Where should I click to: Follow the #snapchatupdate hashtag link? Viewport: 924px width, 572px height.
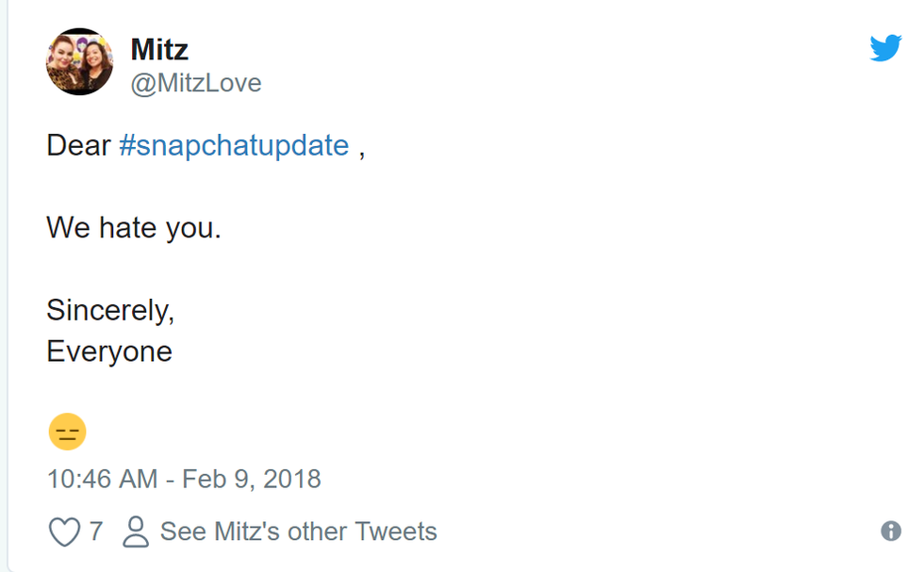(x=234, y=146)
